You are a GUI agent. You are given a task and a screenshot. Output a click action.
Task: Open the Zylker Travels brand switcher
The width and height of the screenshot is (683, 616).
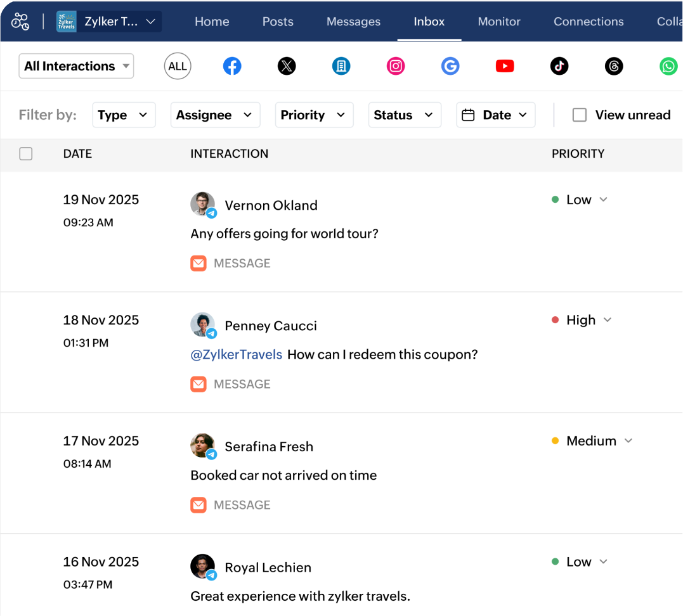point(109,22)
